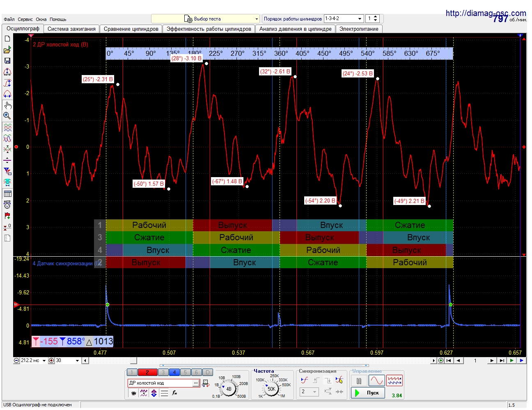Open the Помощь menu
This screenshot has height=410, width=532.
click(x=58, y=19)
